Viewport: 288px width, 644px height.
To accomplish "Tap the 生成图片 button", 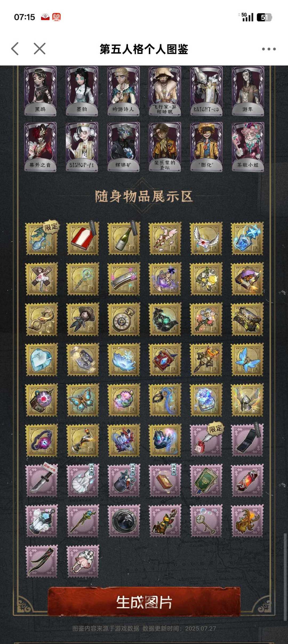I will click(144, 602).
